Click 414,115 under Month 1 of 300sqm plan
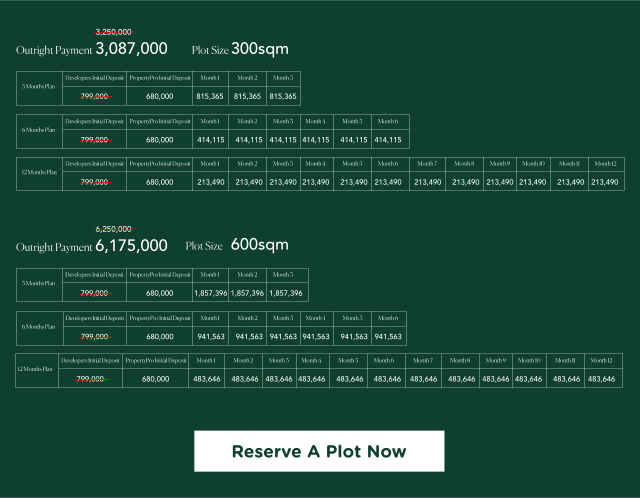Image resolution: width=640 pixels, height=498 pixels. tap(210, 140)
